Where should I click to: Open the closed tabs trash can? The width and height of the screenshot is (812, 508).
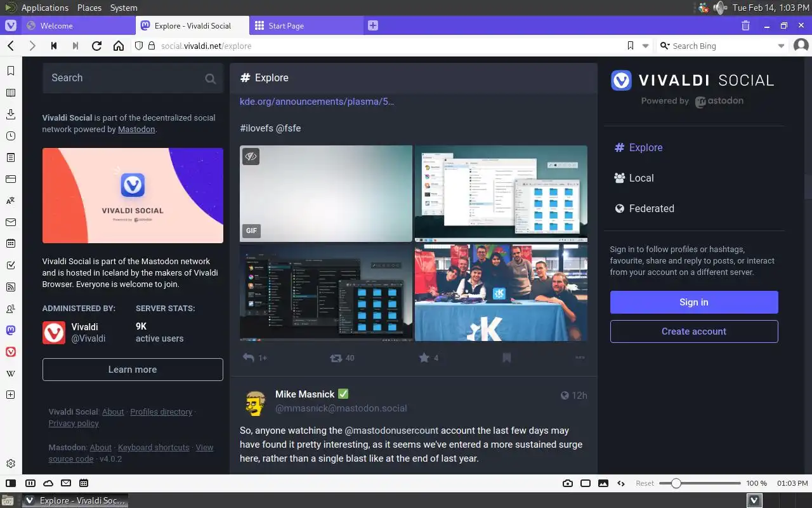coord(745,25)
